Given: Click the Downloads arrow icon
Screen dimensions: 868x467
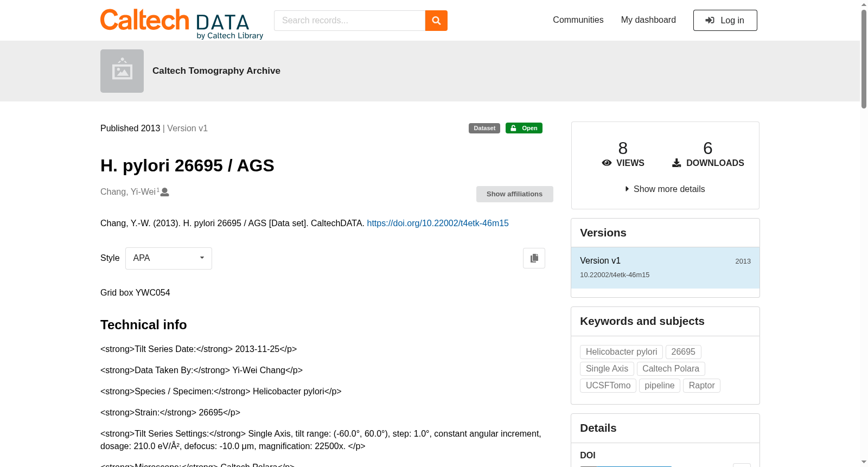Looking at the screenshot, I should tap(676, 163).
